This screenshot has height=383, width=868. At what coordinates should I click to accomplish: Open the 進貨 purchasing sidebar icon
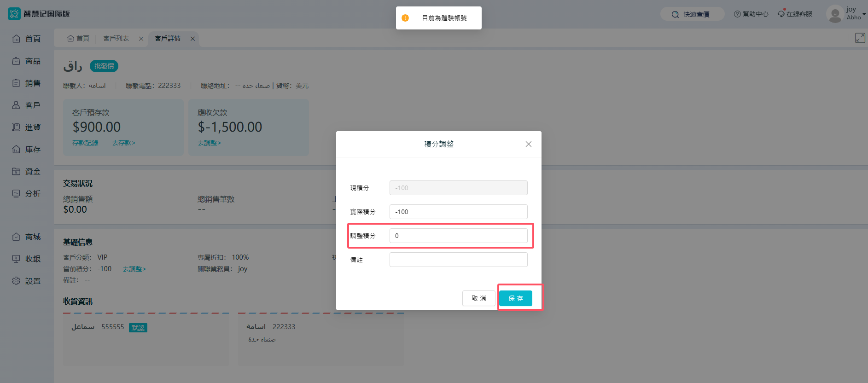click(16, 127)
